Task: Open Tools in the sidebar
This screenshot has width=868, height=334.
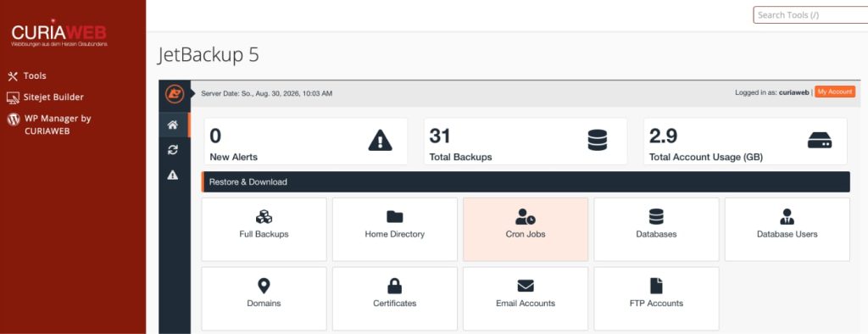Action: 35,76
